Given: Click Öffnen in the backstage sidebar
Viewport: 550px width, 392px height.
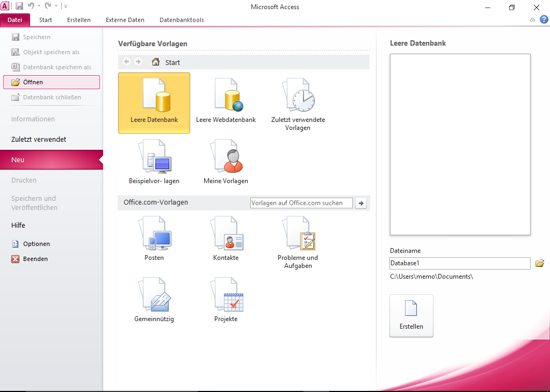Looking at the screenshot, I should point(52,82).
